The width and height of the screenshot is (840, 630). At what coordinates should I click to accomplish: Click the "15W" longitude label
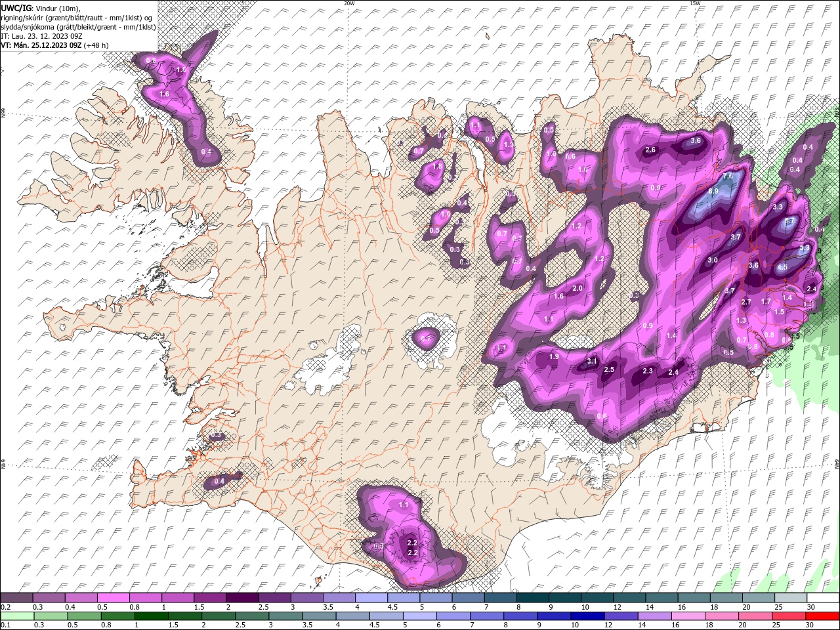pyautogui.click(x=695, y=3)
